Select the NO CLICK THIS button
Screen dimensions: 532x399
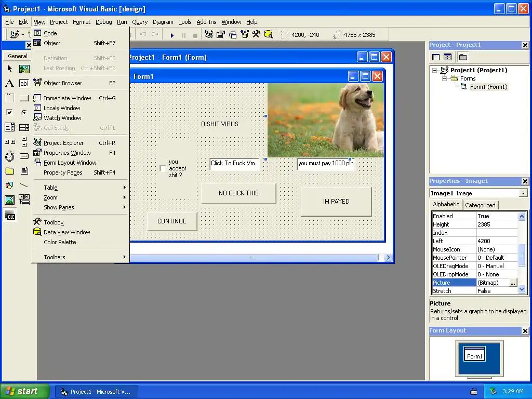[x=238, y=193]
